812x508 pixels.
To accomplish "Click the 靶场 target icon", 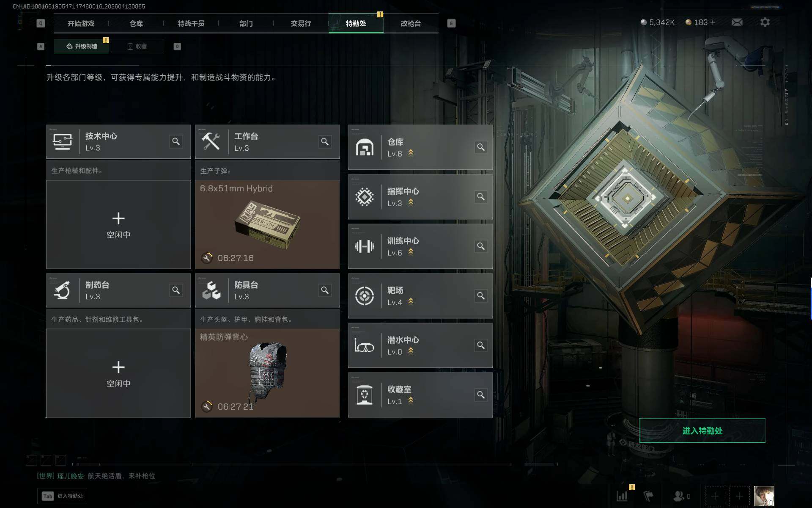I will [x=364, y=295].
